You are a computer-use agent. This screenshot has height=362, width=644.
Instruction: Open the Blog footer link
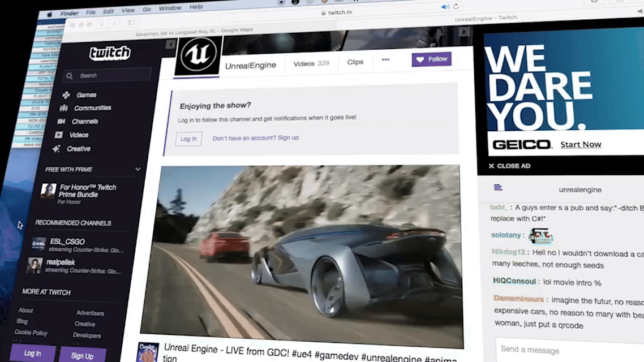click(22, 321)
